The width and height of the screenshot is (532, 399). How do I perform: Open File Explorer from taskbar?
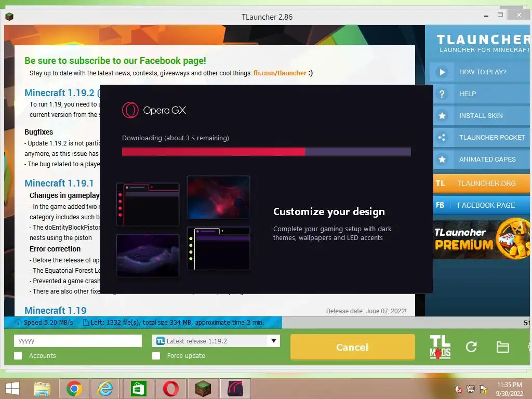pos(42,389)
